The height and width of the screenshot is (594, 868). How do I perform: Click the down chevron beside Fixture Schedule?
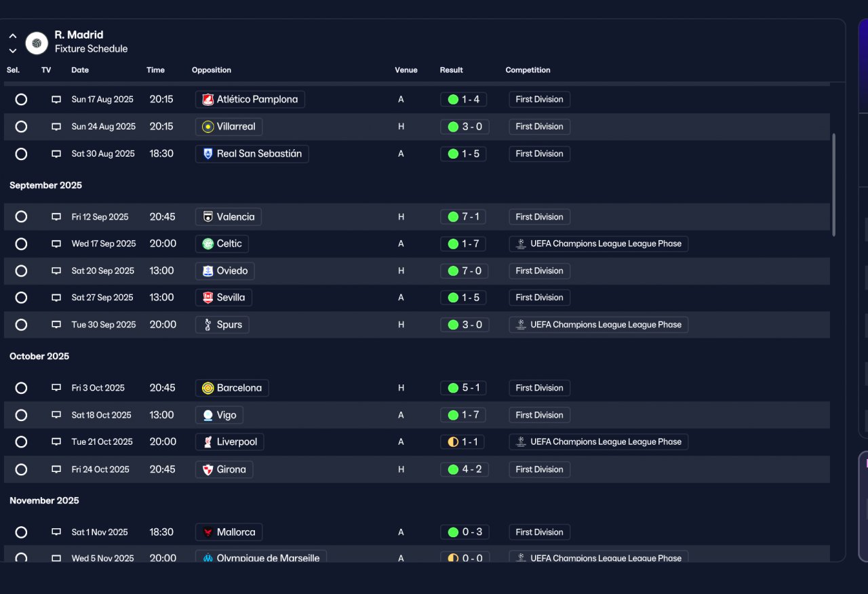click(x=13, y=51)
